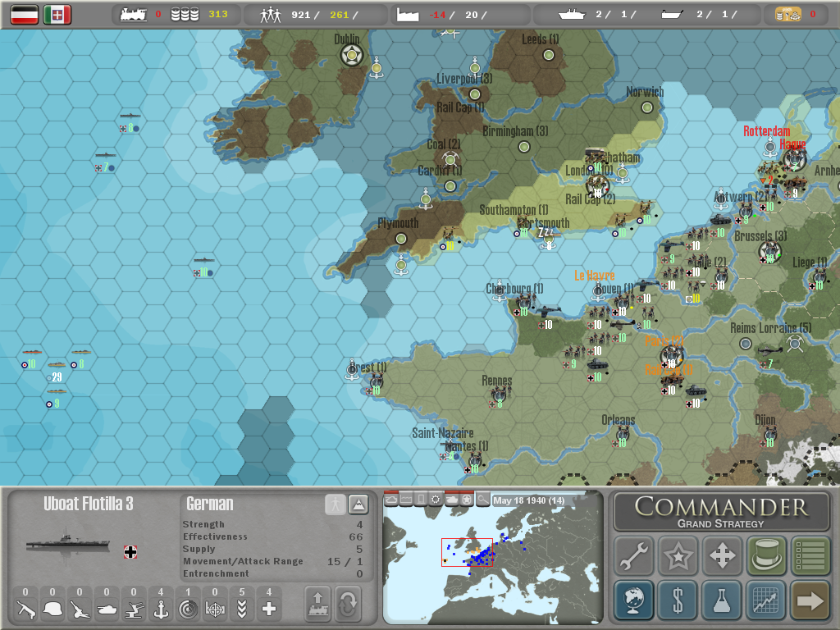Select the German flag in the top bar

point(25,15)
